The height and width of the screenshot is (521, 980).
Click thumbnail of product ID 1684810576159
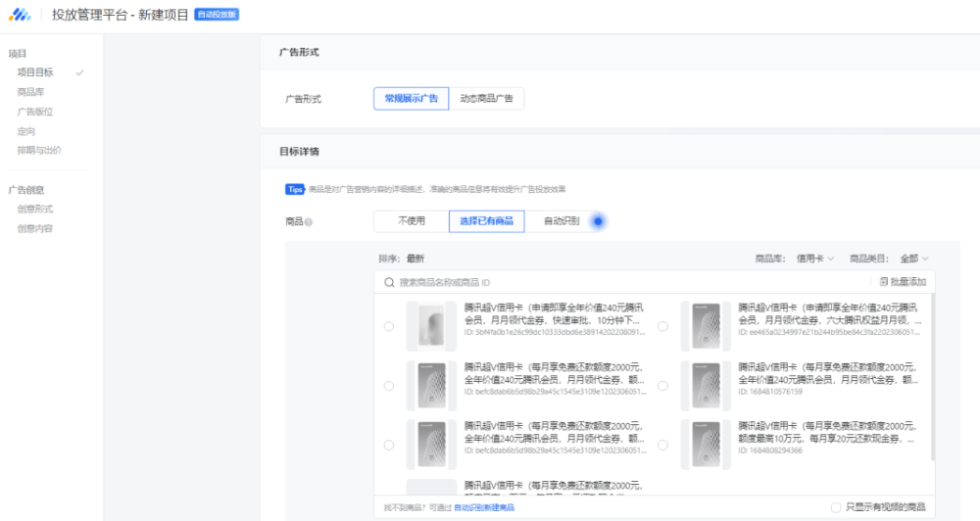[x=706, y=386]
